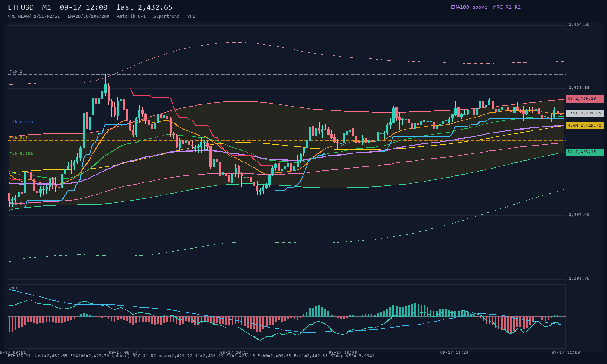Select the M1 timeframe label in the header
This screenshot has width=607, height=364.
(x=47, y=7)
